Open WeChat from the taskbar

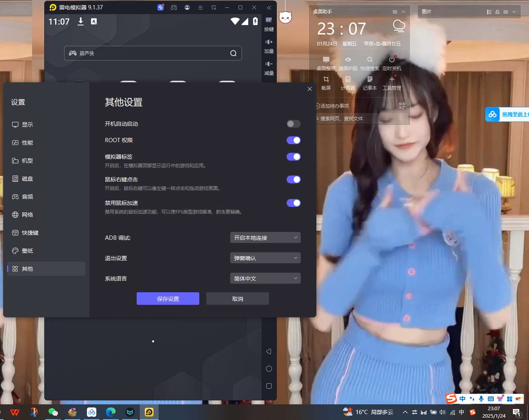click(53, 412)
